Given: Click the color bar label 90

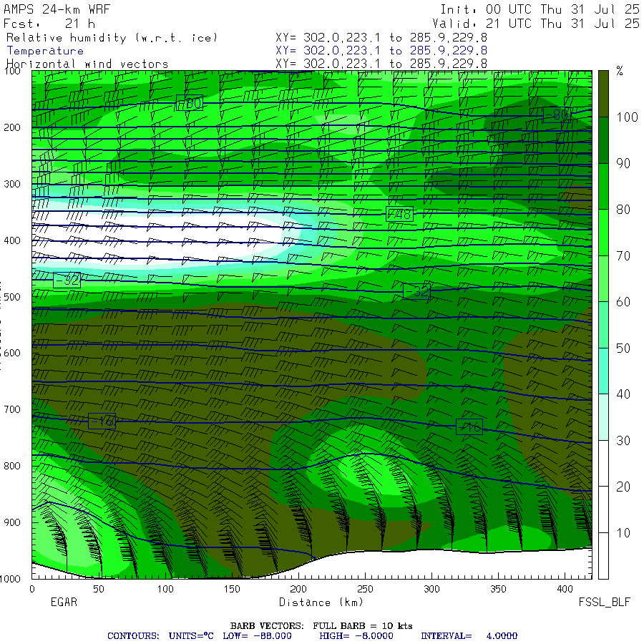Looking at the screenshot, I should 623,163.
